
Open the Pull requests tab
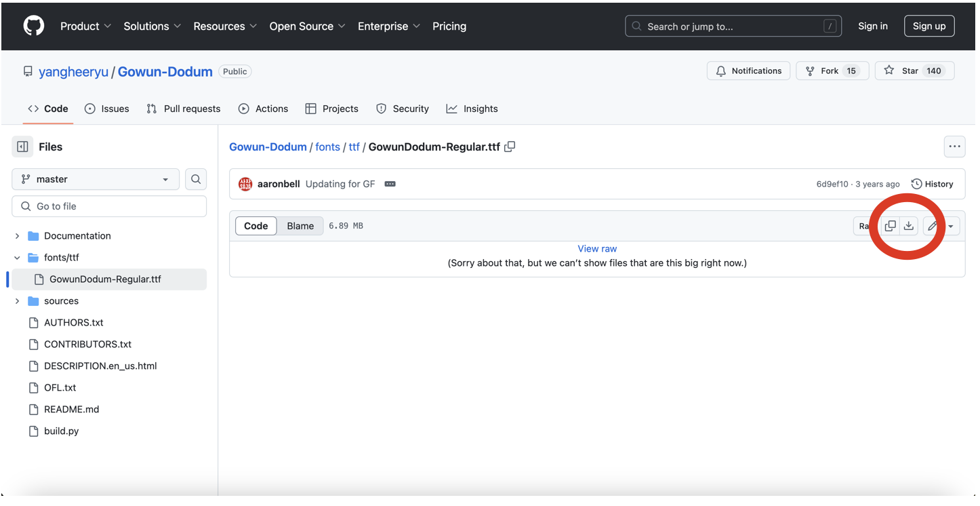[184, 109]
